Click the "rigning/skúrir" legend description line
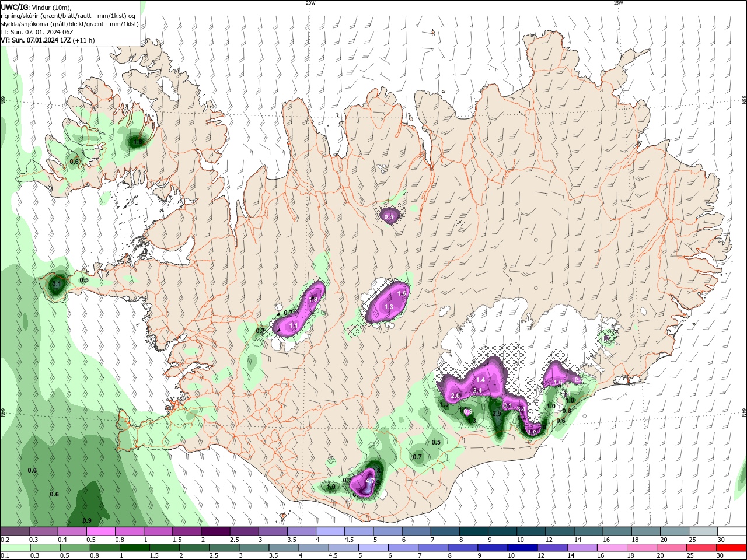 pos(68,16)
